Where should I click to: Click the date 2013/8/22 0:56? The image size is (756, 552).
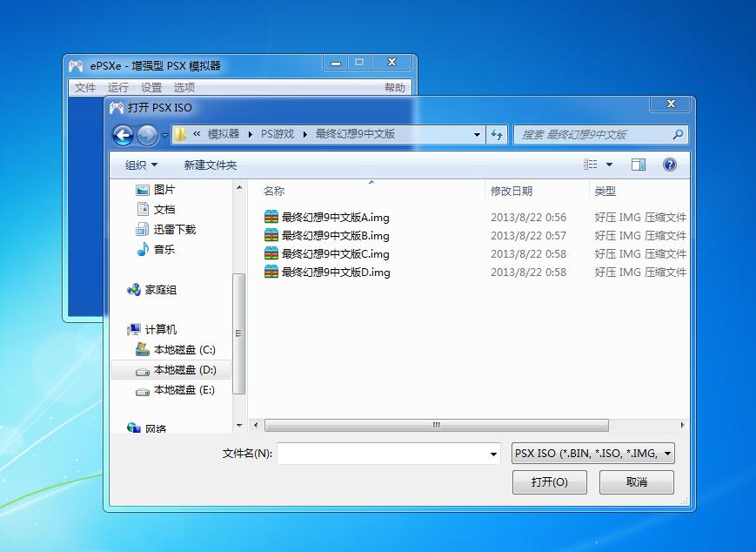click(528, 218)
